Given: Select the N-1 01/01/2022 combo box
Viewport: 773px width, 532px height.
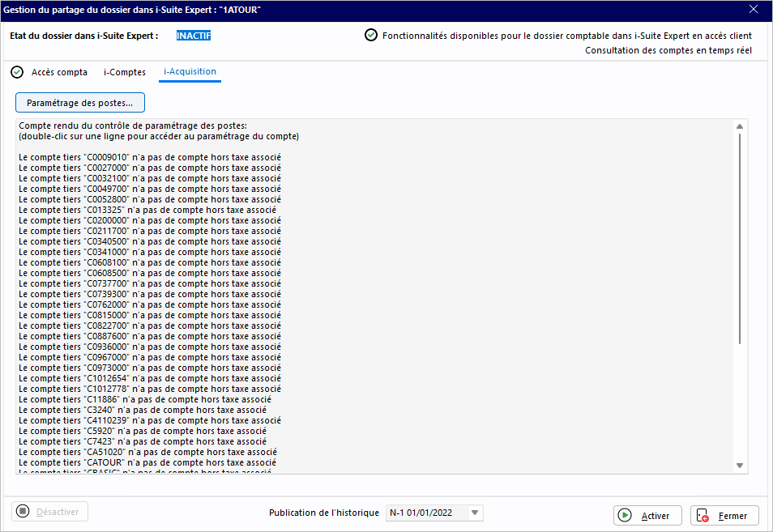Looking at the screenshot, I should [x=433, y=513].
